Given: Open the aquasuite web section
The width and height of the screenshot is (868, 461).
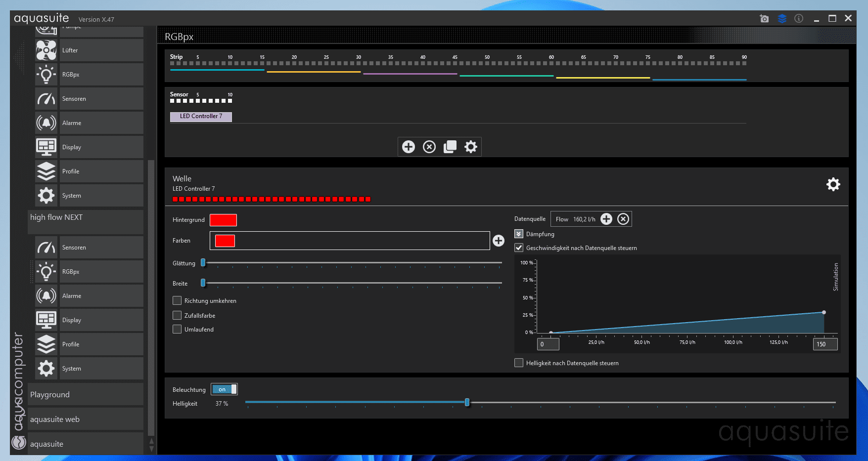Looking at the screenshot, I should pyautogui.click(x=86, y=419).
